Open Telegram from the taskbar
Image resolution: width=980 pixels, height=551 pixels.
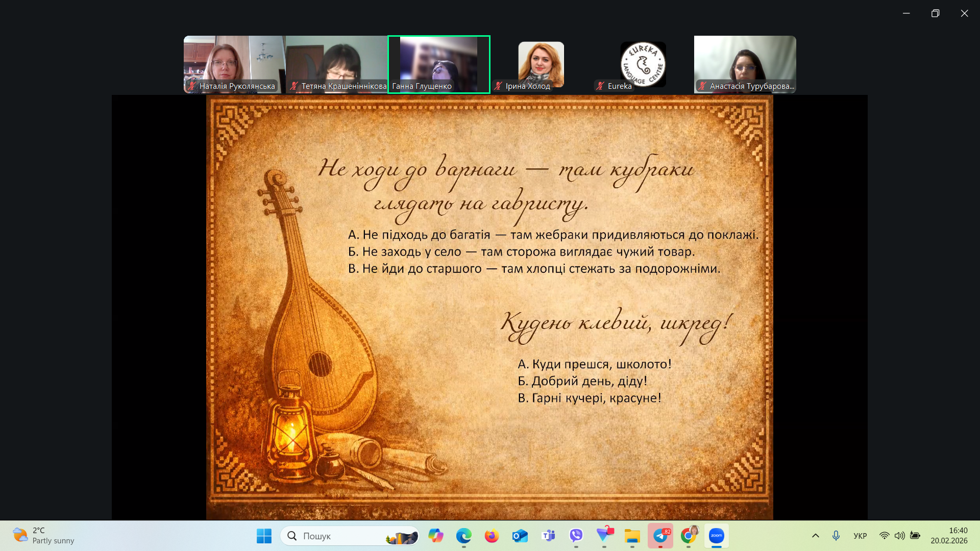[660, 536]
